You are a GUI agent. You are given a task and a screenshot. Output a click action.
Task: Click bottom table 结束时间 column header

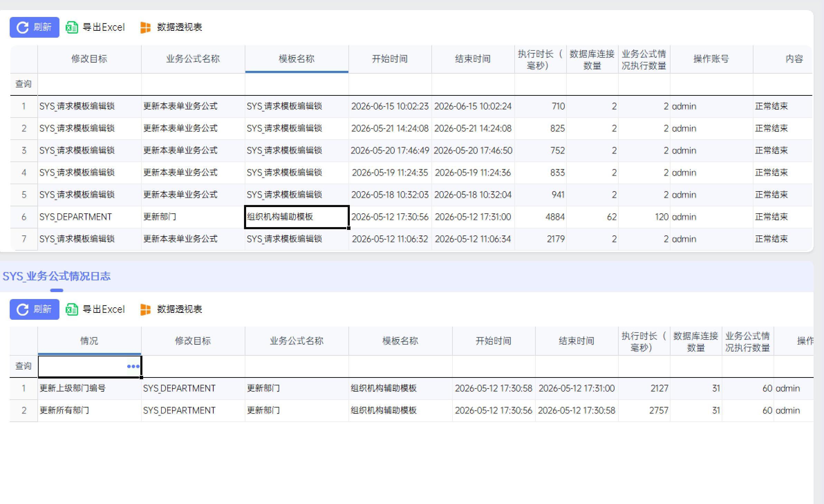coord(577,341)
